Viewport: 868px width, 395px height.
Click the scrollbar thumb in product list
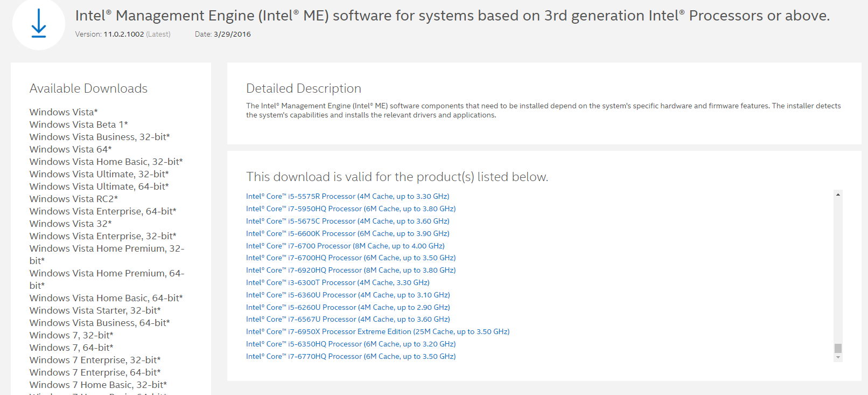click(838, 348)
